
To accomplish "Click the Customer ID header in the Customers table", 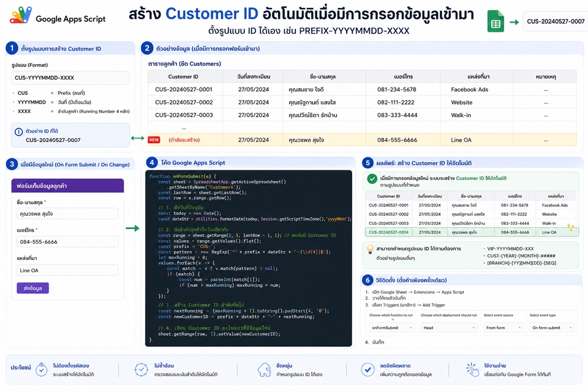I will [x=183, y=77].
